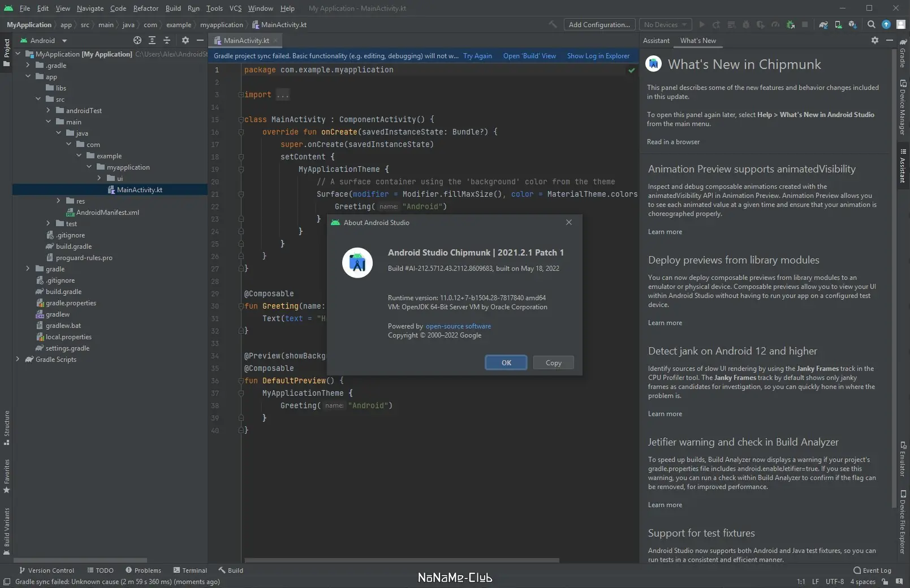Toggle the Structure tool window

[x=7, y=426]
